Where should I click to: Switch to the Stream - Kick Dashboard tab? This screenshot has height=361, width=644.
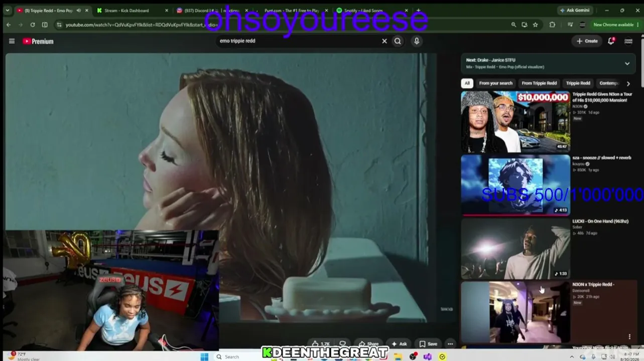pyautogui.click(x=132, y=11)
